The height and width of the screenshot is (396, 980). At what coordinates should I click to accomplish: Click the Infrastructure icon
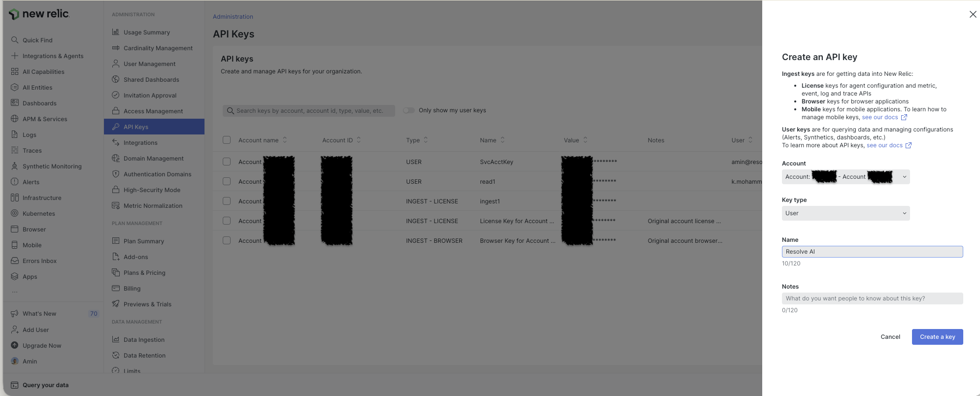(15, 198)
